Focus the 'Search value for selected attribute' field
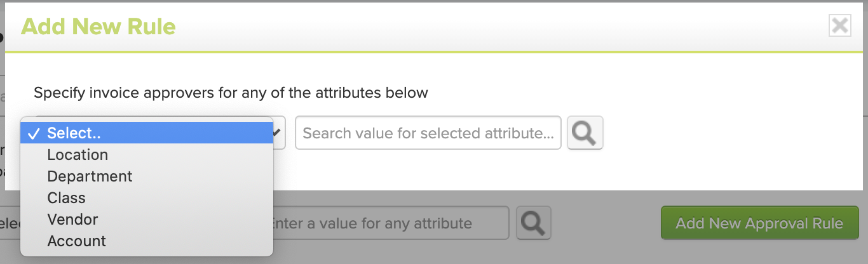The image size is (868, 264). 428,133
